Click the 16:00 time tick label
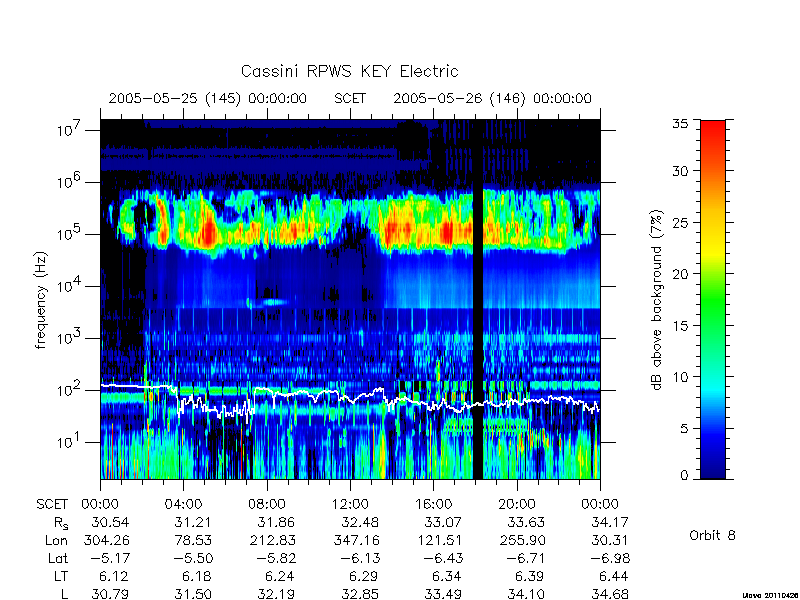Viewport: 800px width, 600px height. coord(433,505)
